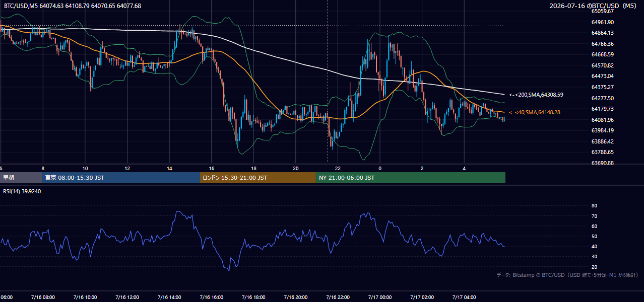Viewport: 644px width, 302px height.
Task: Click the price axis value 65059.67
Action: (602, 11)
